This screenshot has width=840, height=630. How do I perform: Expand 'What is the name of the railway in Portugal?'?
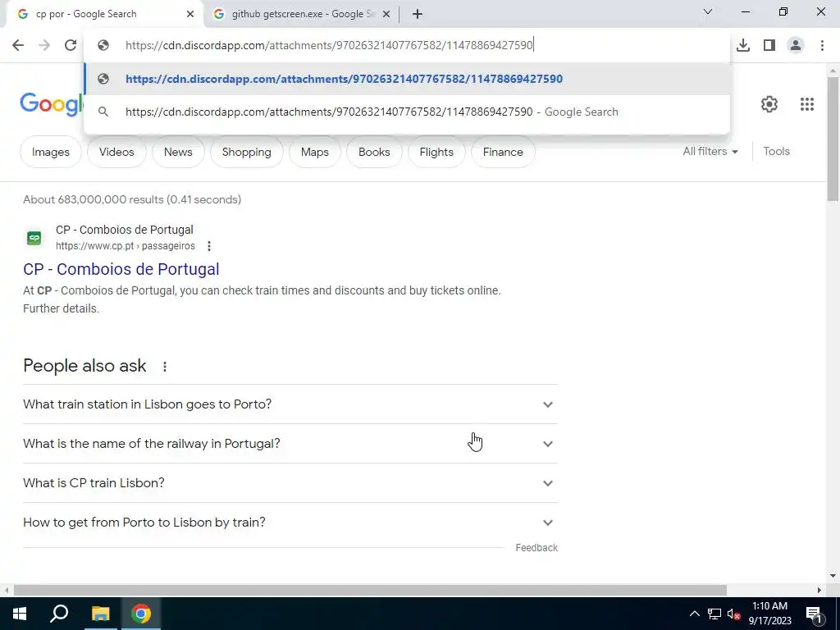[290, 444]
